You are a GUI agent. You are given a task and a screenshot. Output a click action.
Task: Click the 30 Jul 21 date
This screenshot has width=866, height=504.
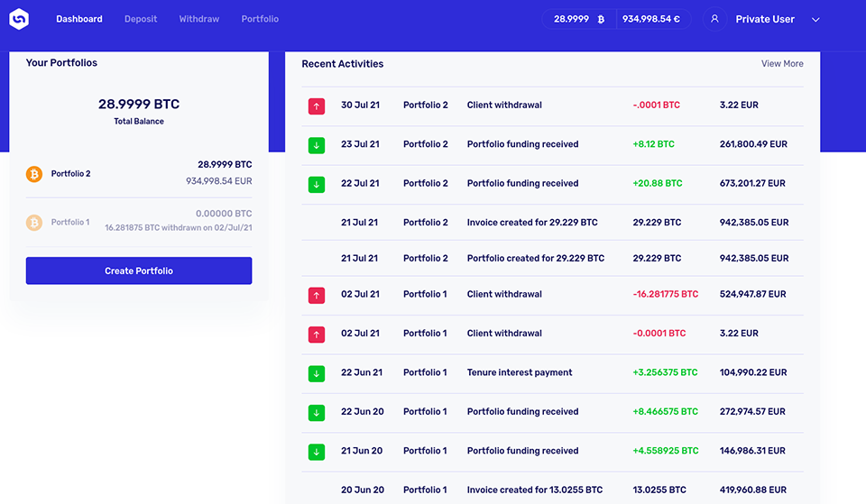[360, 105]
